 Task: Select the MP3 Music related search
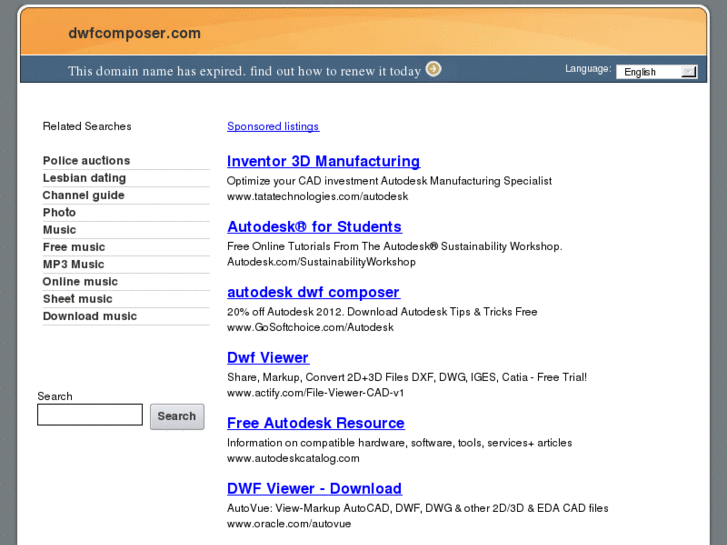pyautogui.click(x=74, y=264)
